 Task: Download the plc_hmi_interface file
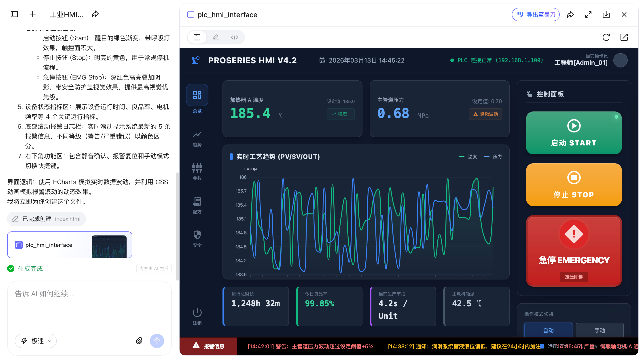point(606,15)
